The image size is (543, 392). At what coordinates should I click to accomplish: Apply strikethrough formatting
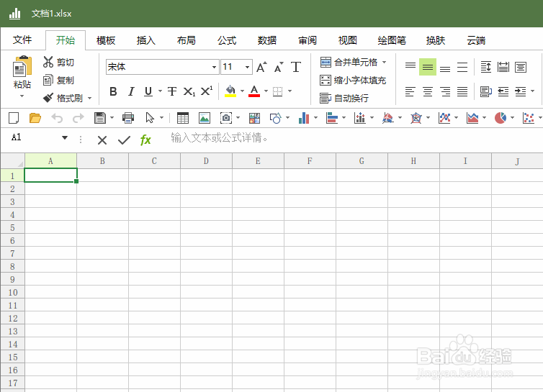point(172,91)
